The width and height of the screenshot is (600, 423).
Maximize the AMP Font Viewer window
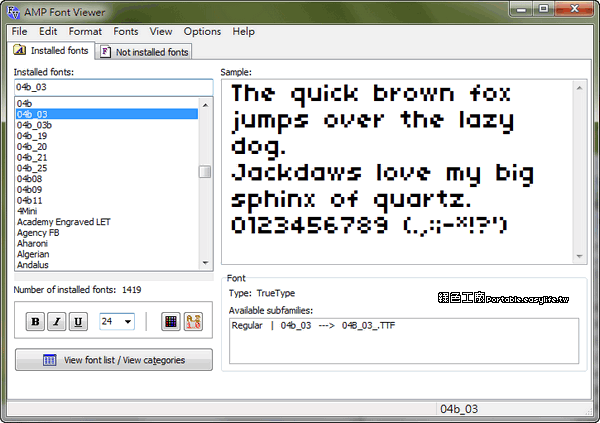543,9
